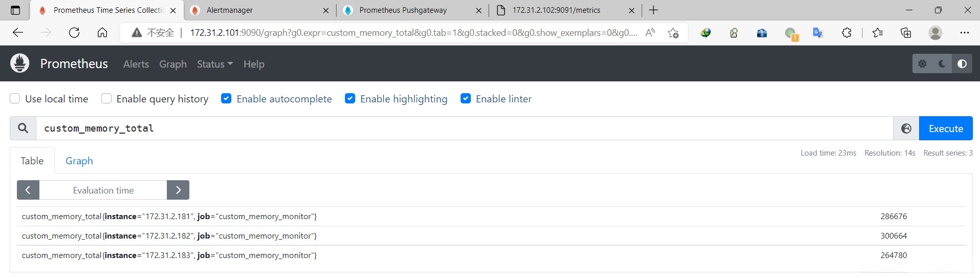980x278 pixels.
Task: Click the browser refresh icon
Action: click(x=74, y=33)
